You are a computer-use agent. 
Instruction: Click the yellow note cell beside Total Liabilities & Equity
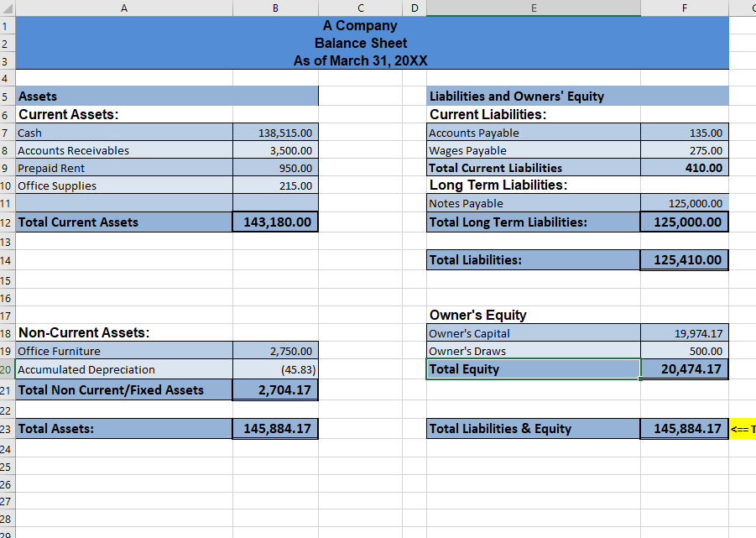tap(742, 428)
